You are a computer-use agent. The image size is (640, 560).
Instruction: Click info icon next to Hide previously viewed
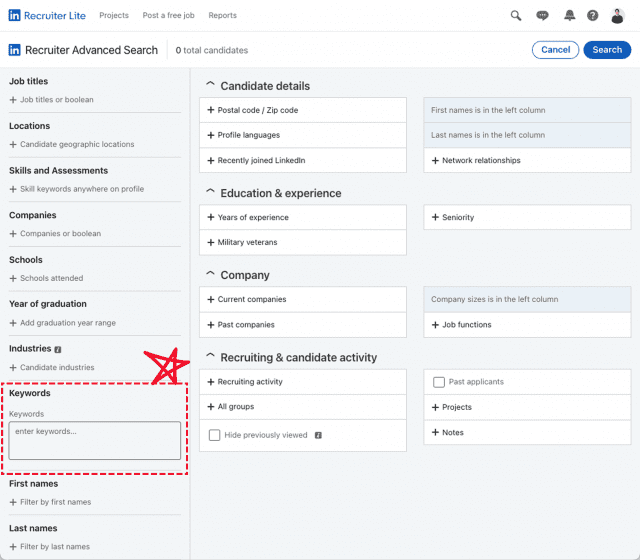318,436
